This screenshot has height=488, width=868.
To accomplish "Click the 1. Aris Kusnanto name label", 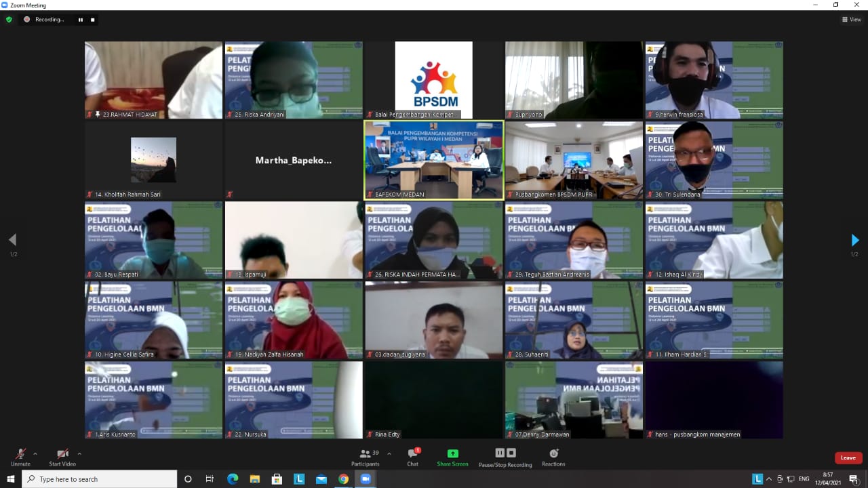I will 115,434.
